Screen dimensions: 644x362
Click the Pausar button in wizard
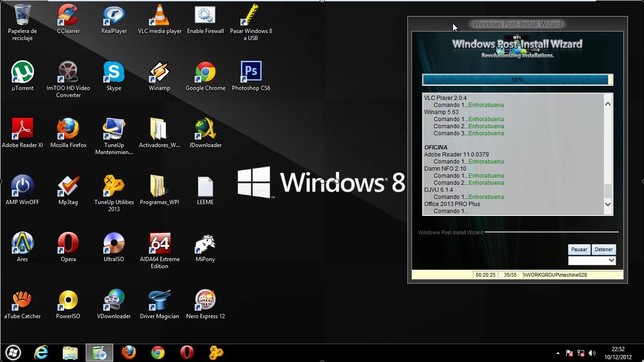579,249
